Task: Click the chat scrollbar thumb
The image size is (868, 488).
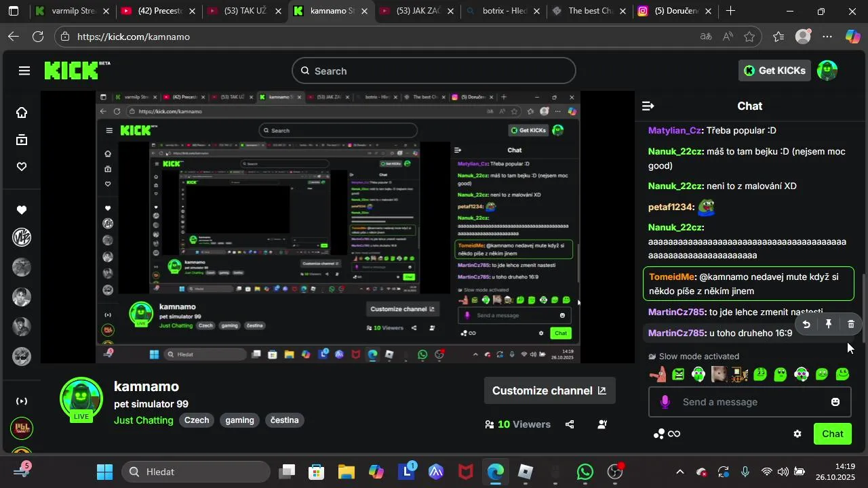Action: (864, 308)
